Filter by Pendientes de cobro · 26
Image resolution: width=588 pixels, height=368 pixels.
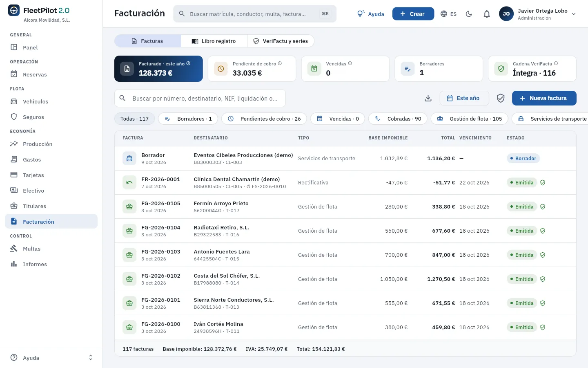pyautogui.click(x=264, y=119)
